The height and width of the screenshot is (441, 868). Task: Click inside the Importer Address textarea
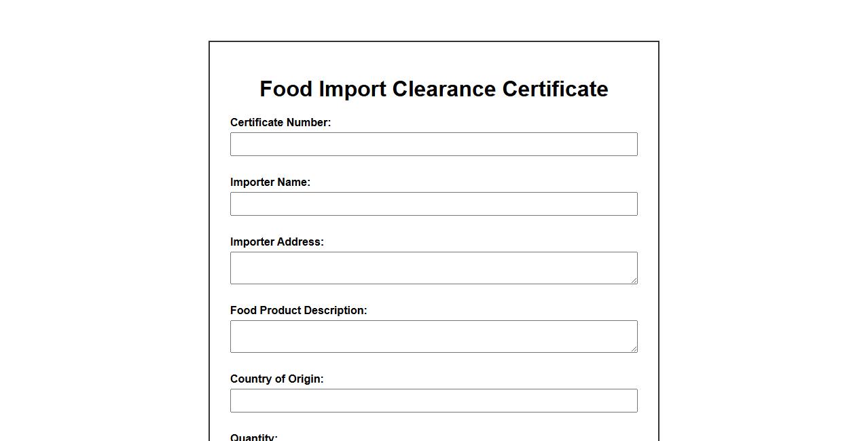433,267
